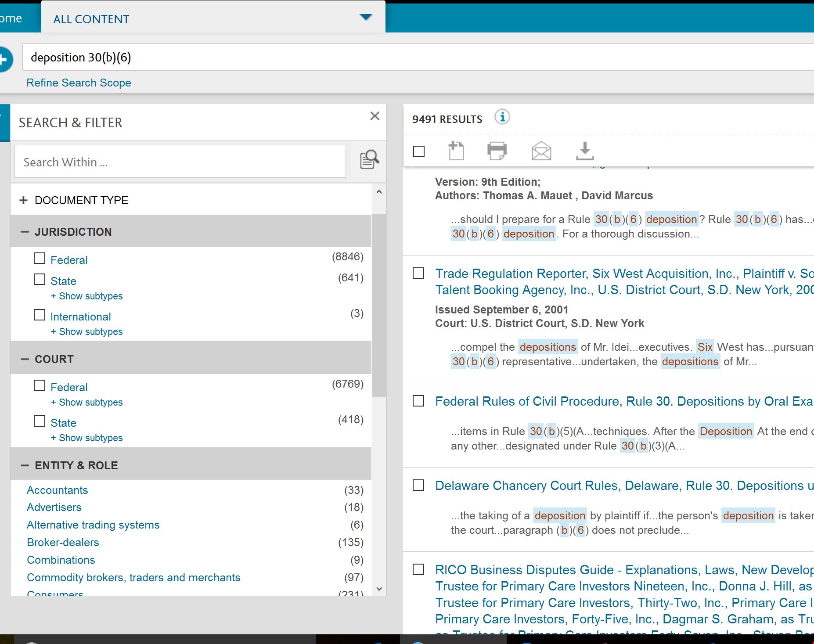Filter by Broker-dealers entity

click(63, 542)
